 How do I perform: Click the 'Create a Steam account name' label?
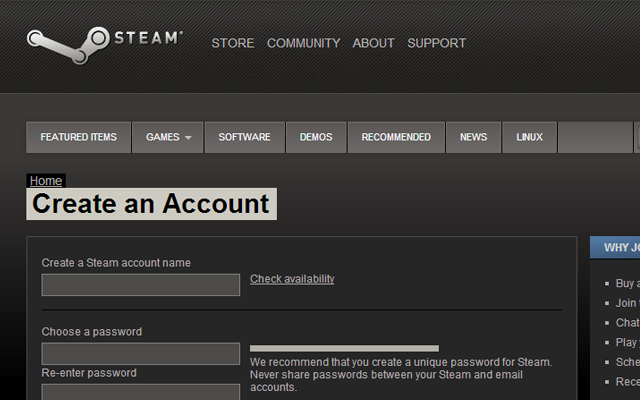(116, 263)
